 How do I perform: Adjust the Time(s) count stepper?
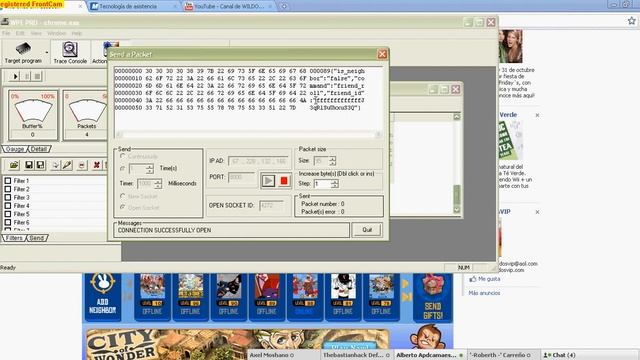[x=150, y=168]
